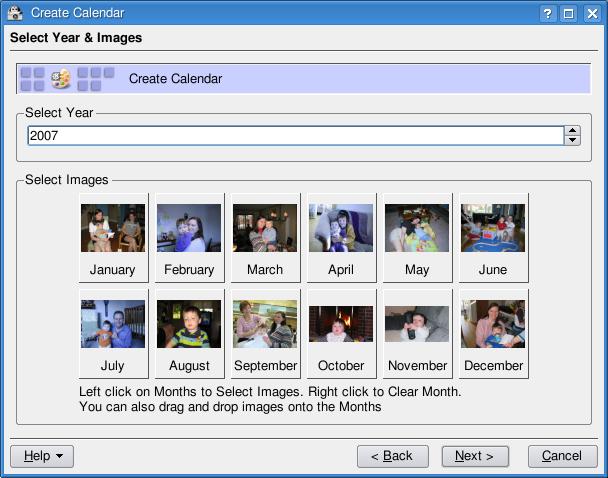
Task: Open image selection for April
Action: click(341, 229)
